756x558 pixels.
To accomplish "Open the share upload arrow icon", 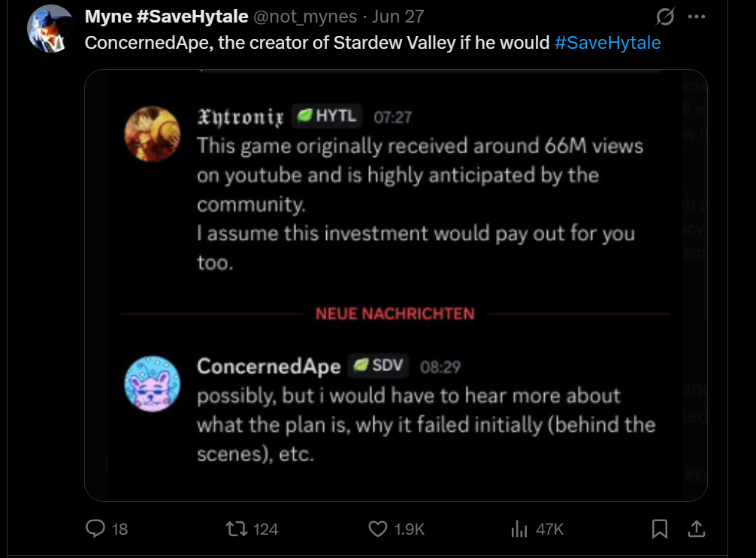I will click(696, 529).
